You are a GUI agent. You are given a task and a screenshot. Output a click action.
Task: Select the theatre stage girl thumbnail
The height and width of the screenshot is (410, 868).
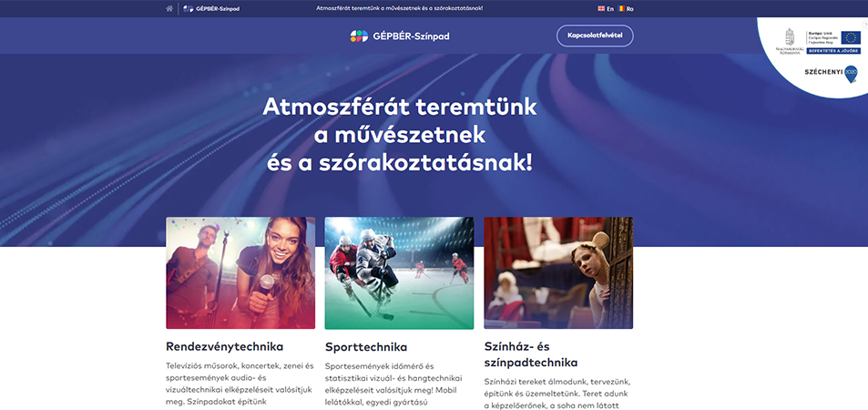[x=558, y=273]
